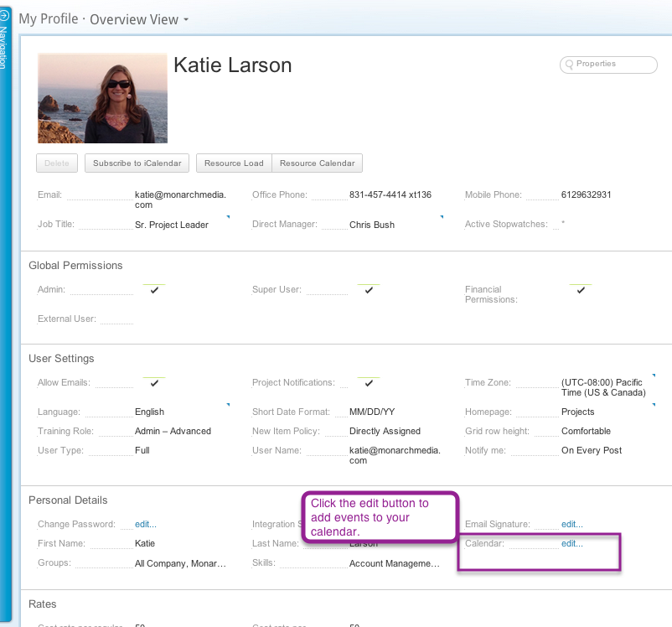The image size is (672, 627).
Task: Open the Job Title dropdown indicator
Action: [228, 217]
